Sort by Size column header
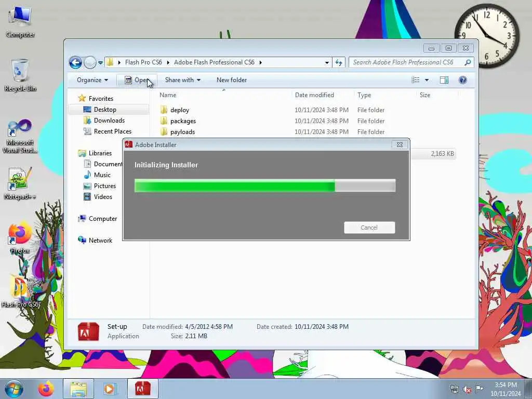Image resolution: width=532 pixels, height=399 pixels. (x=425, y=95)
